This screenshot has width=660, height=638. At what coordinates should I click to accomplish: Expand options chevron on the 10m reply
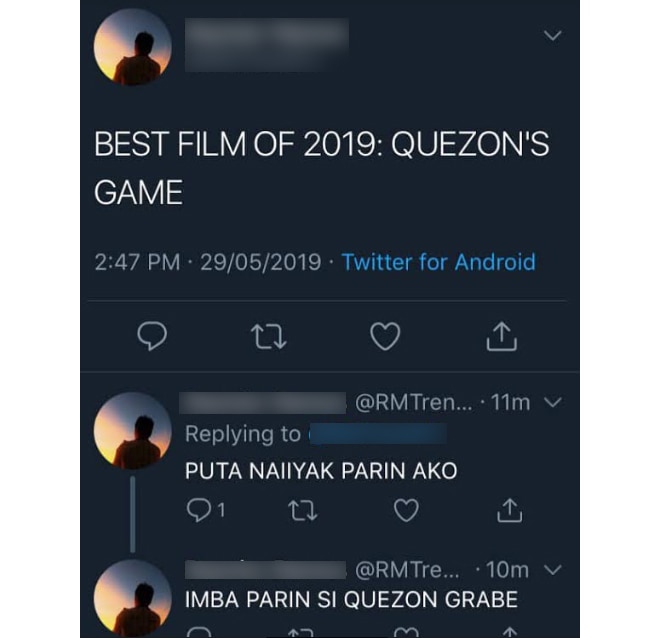coord(553,570)
